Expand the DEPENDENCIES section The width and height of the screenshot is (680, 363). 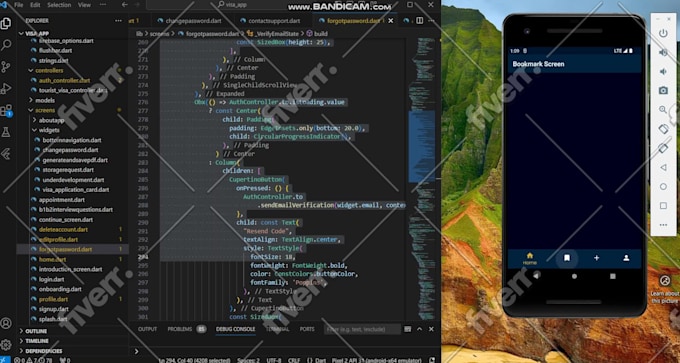coord(43,351)
